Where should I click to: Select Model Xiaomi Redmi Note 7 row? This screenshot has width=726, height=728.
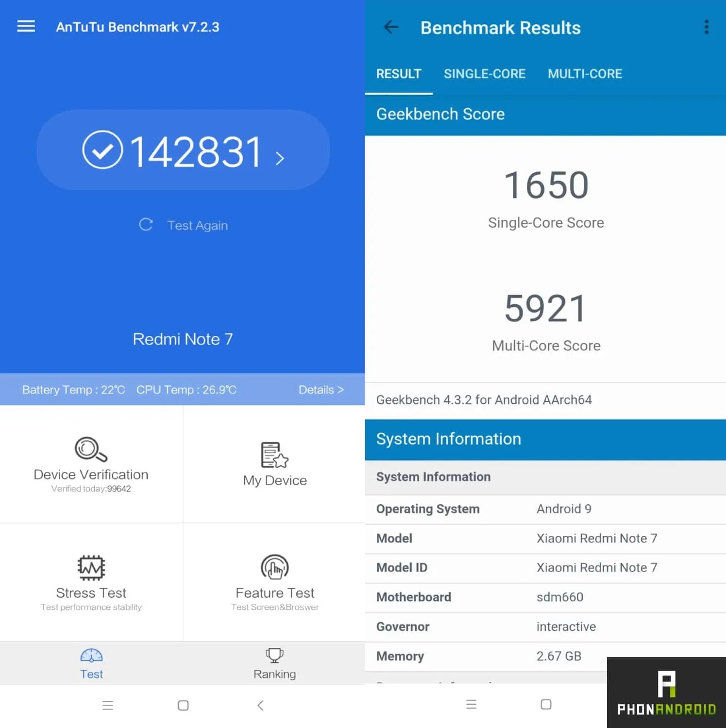pyautogui.click(x=545, y=538)
